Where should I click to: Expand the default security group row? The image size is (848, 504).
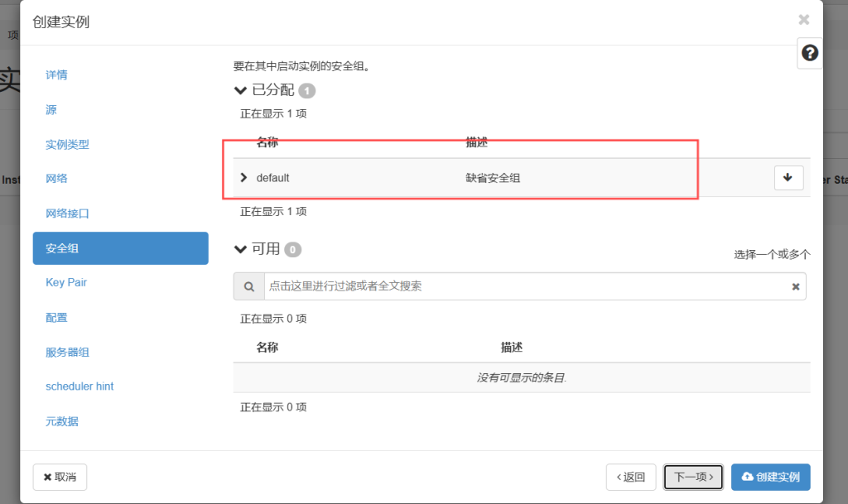(x=243, y=178)
